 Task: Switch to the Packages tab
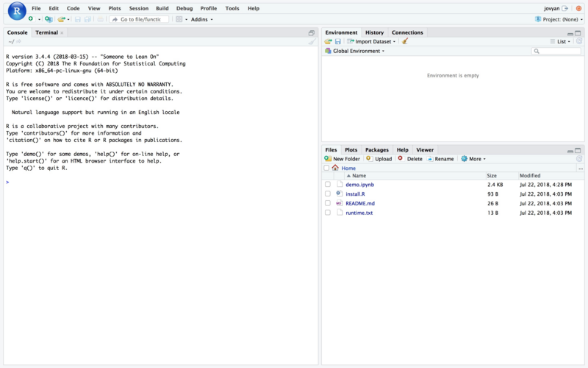tap(376, 149)
